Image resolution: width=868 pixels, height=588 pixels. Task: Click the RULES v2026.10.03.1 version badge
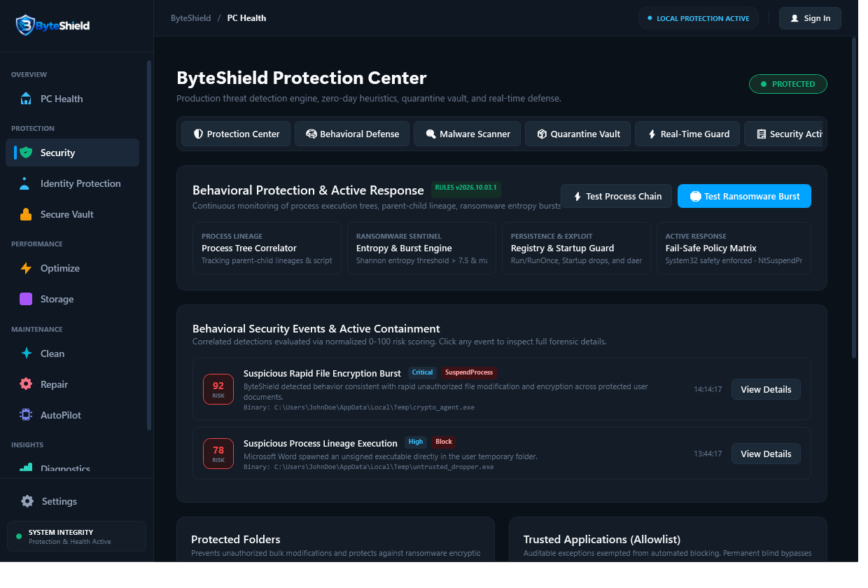[465, 188]
